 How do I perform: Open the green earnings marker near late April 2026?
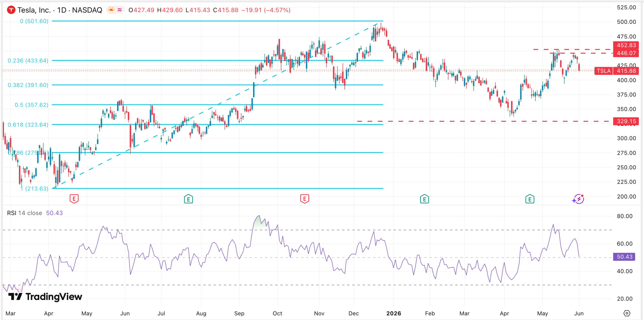(x=530, y=199)
